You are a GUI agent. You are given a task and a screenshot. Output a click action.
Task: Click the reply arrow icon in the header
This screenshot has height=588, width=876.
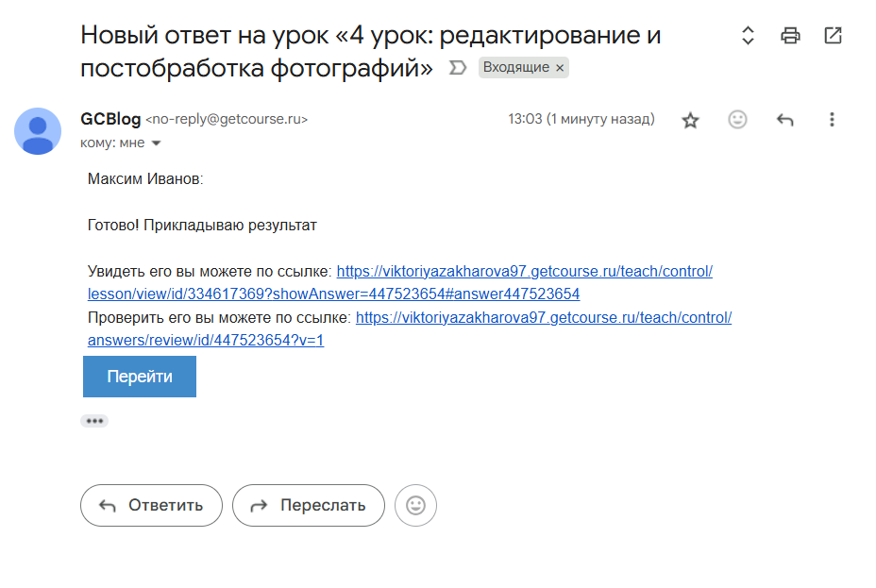tap(784, 119)
